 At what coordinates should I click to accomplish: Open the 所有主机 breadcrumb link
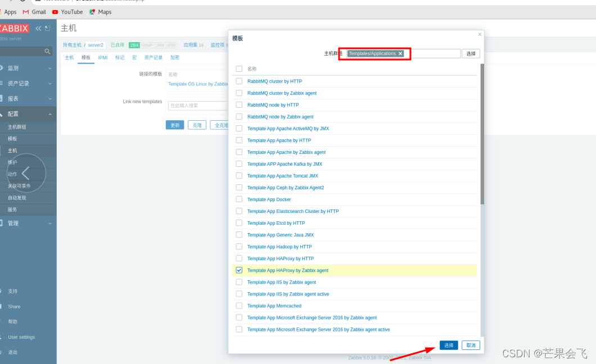point(72,45)
